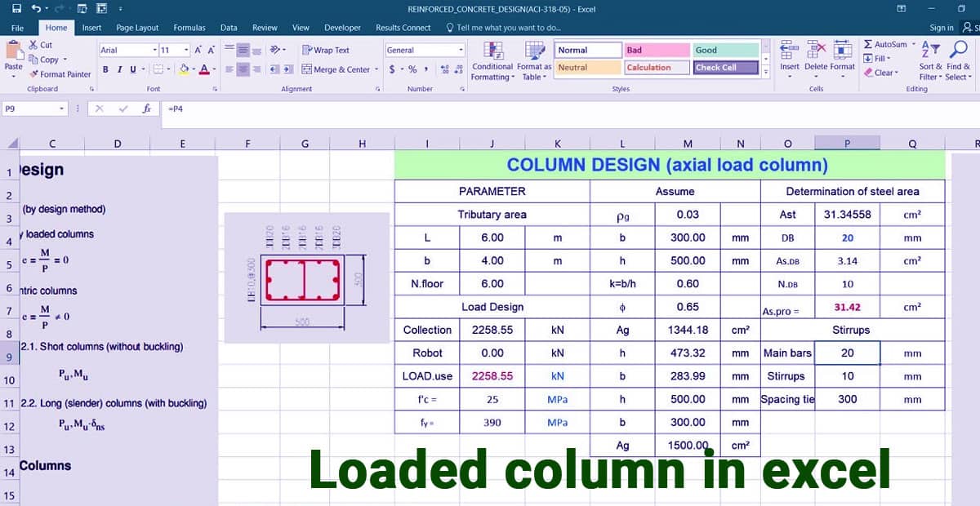Click the Merge & Center button
This screenshot has width=980, height=506.
click(336, 69)
